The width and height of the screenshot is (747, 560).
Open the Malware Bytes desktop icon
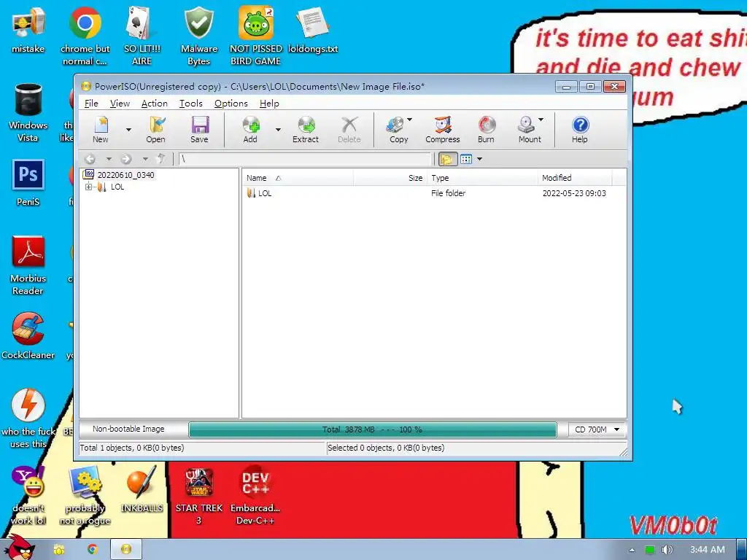click(x=199, y=36)
